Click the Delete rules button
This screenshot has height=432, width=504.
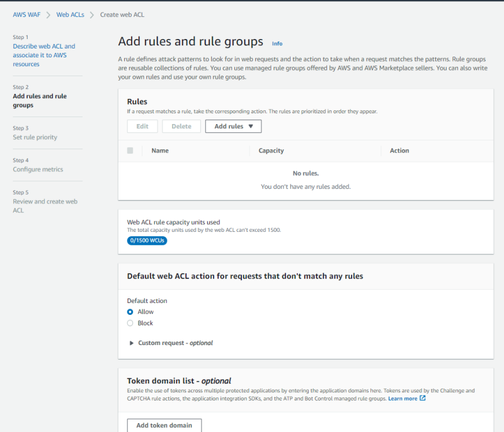(x=181, y=127)
